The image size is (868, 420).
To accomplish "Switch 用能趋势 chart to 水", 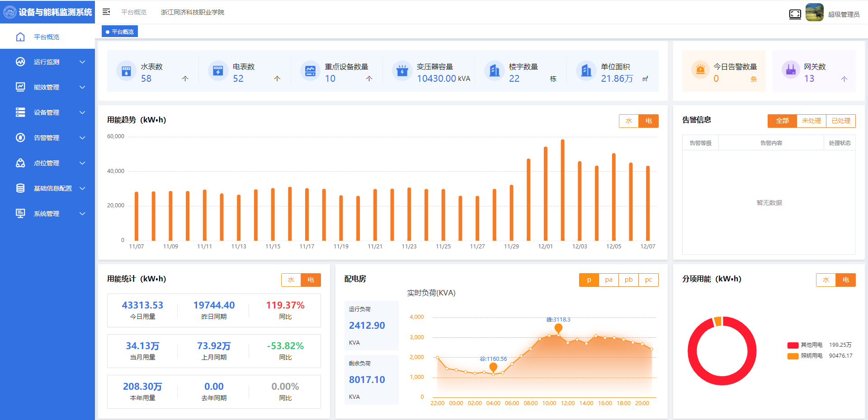I will [628, 121].
